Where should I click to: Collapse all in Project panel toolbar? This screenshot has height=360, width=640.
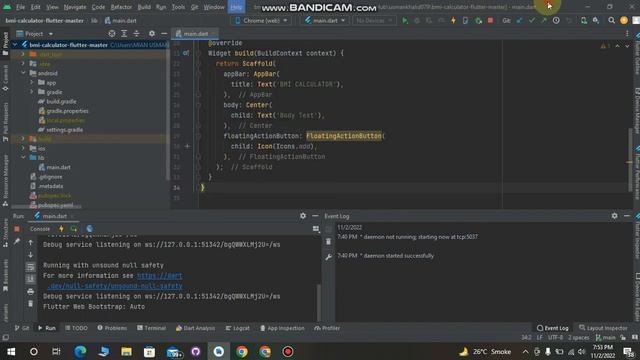pyautogui.click(x=136, y=34)
